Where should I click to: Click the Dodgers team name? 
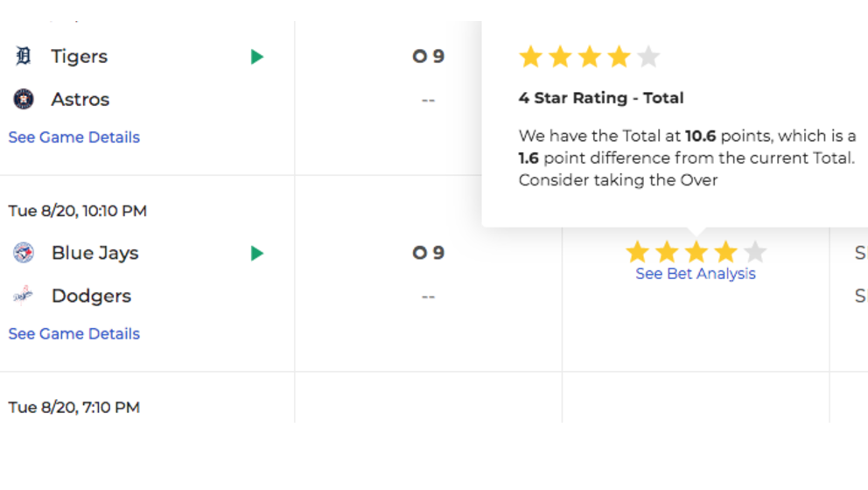(91, 297)
